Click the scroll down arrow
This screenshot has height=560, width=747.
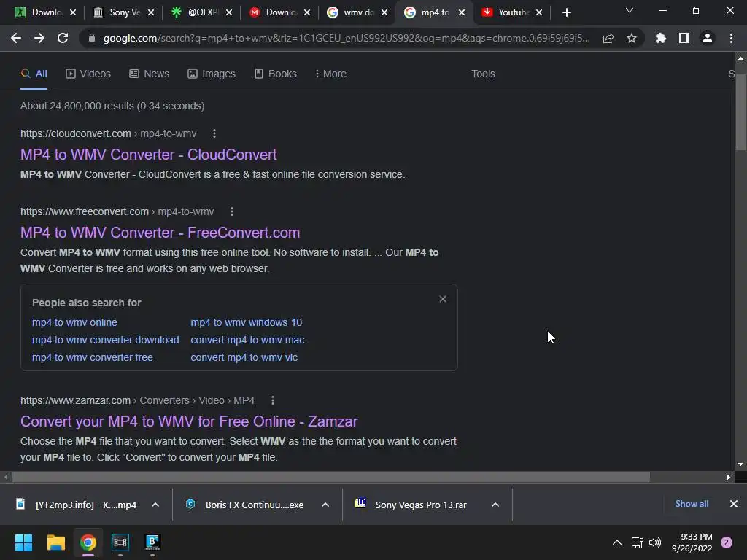[x=740, y=464]
